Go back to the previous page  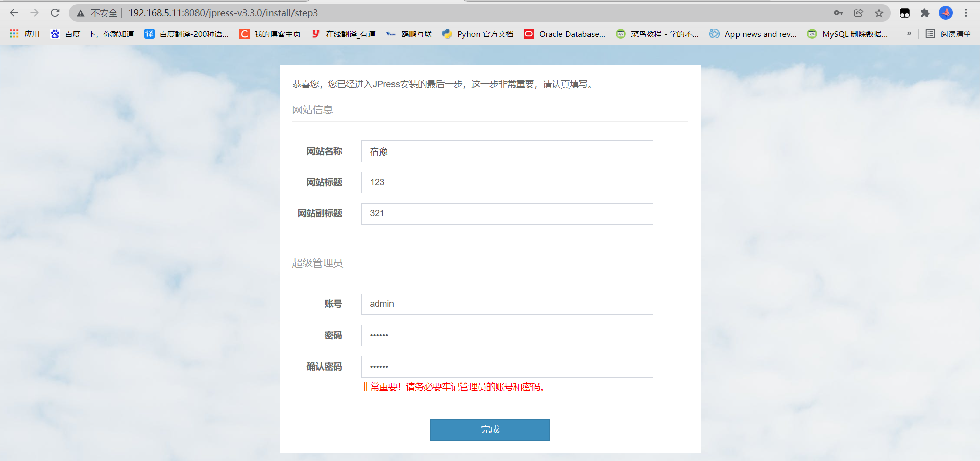[x=14, y=13]
